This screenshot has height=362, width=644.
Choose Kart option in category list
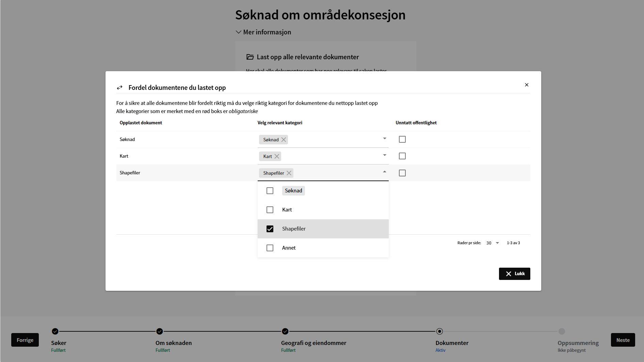pos(287,210)
